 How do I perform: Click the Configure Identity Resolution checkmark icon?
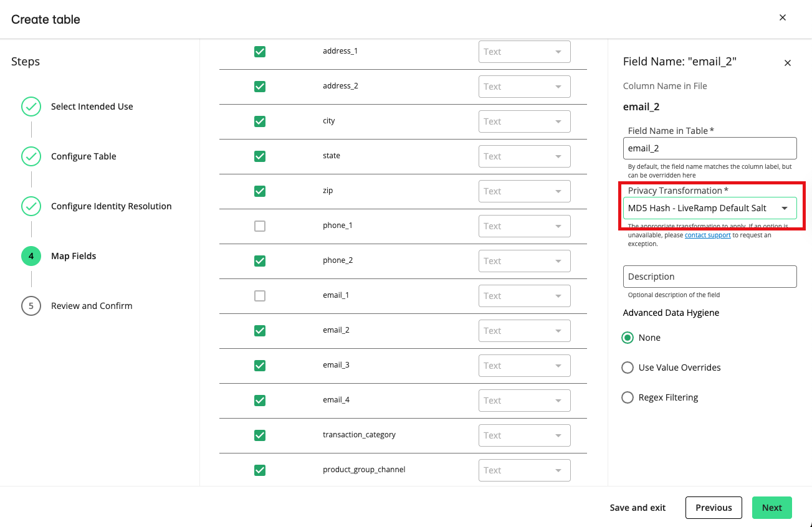coord(31,206)
